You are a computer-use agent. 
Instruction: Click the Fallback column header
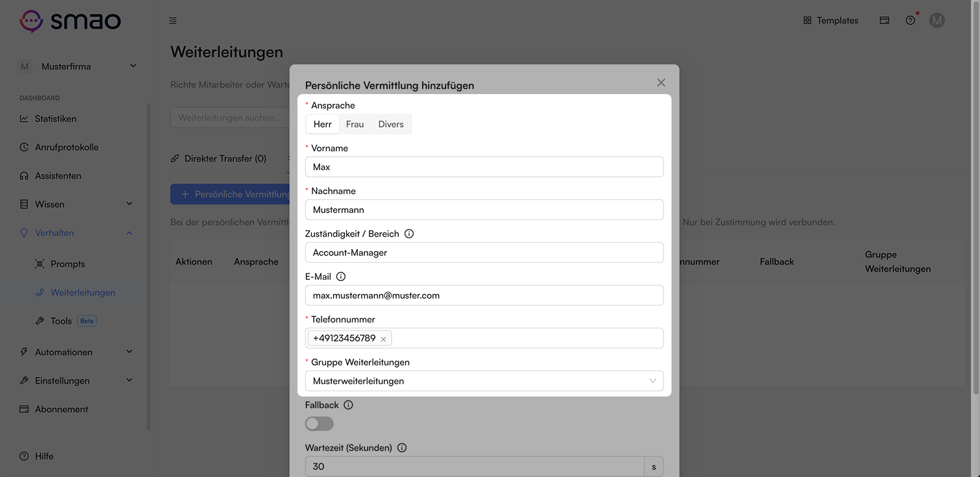tap(777, 262)
